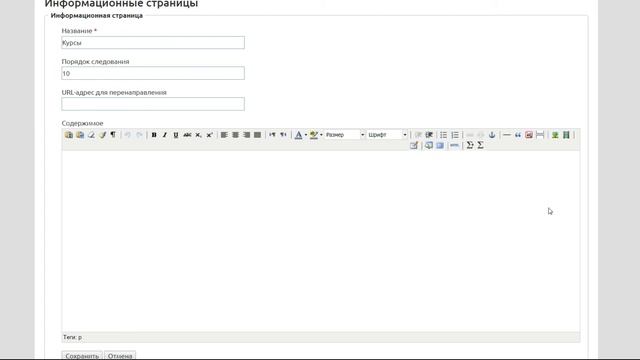
Task: Click the edit pencil-on-page icon in second toolbar row
Action: click(414, 145)
